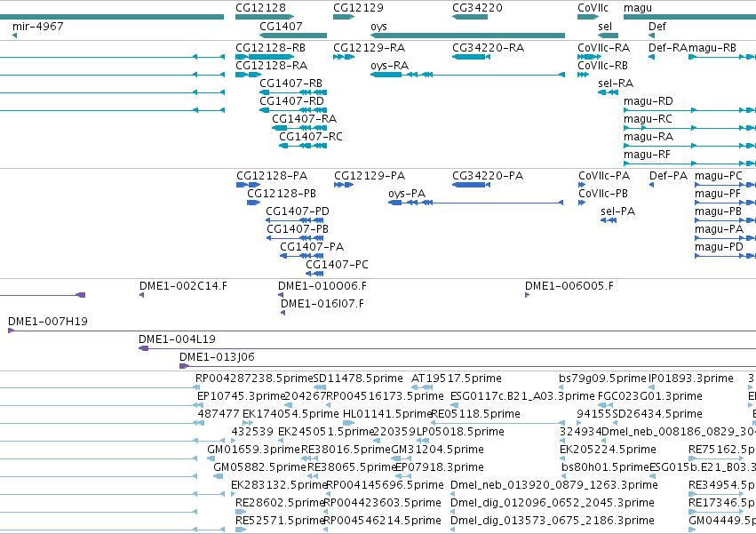Click clone DME1-004L19

tap(447, 349)
